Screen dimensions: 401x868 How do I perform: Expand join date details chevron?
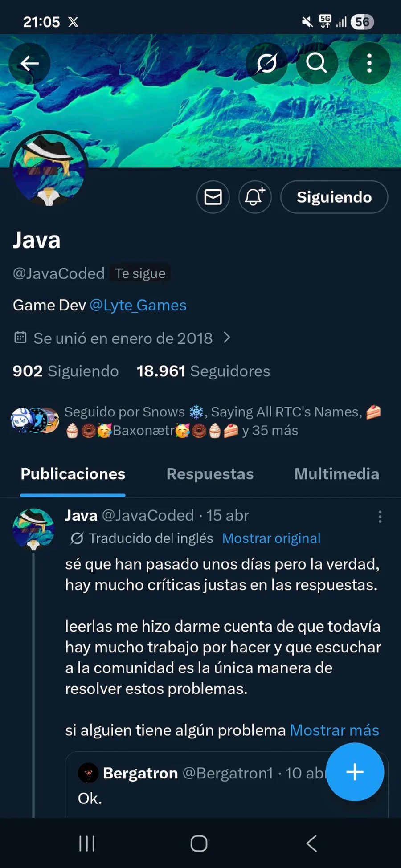tap(227, 338)
